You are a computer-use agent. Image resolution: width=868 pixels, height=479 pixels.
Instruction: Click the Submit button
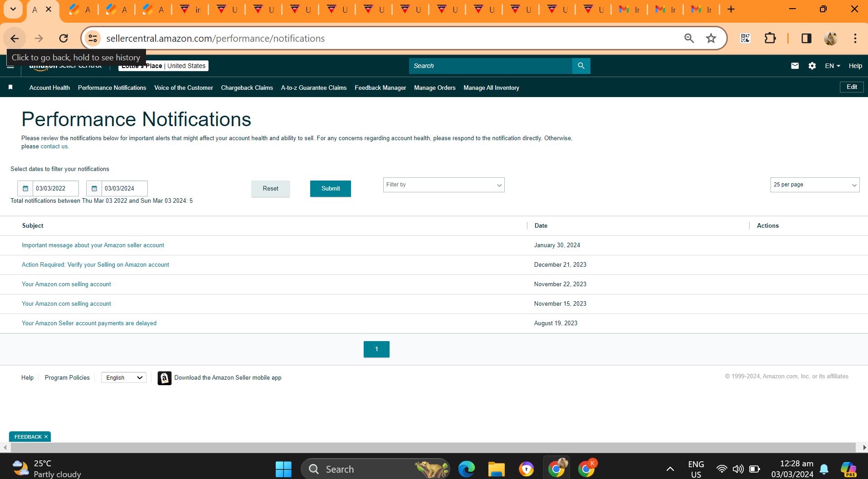coord(331,189)
